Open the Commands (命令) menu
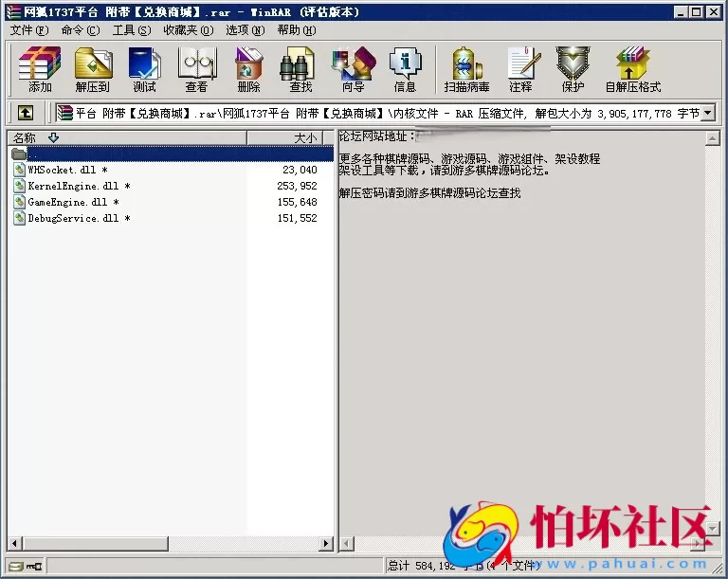 [81, 30]
